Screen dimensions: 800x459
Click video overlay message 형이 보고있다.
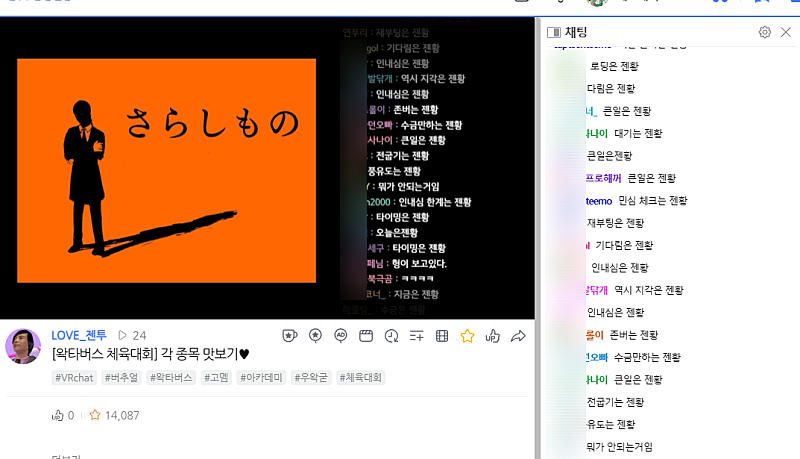click(419, 264)
